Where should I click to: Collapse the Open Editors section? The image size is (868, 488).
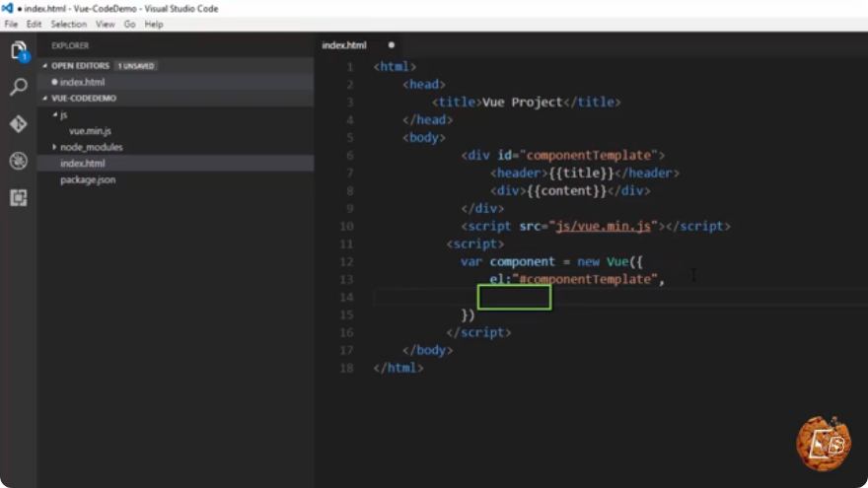(45, 66)
